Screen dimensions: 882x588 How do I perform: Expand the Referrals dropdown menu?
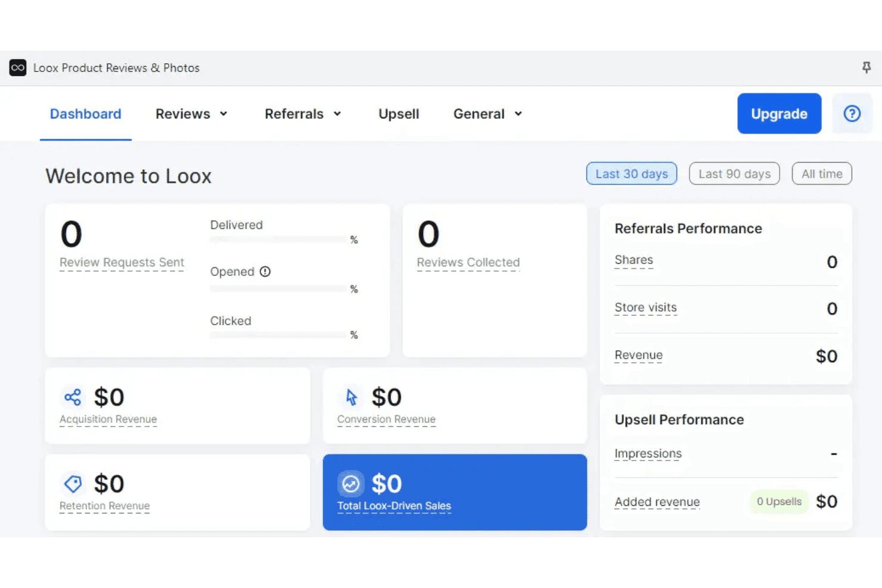click(x=303, y=114)
